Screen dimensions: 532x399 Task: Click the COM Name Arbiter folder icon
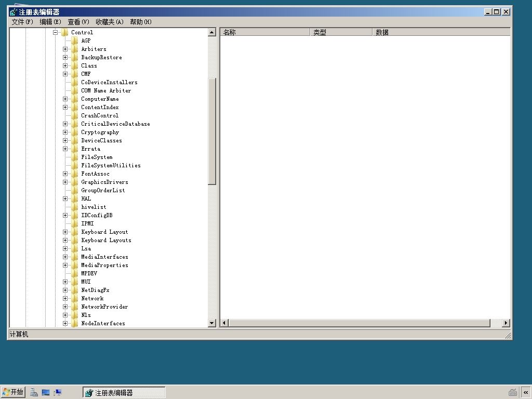tap(75, 90)
